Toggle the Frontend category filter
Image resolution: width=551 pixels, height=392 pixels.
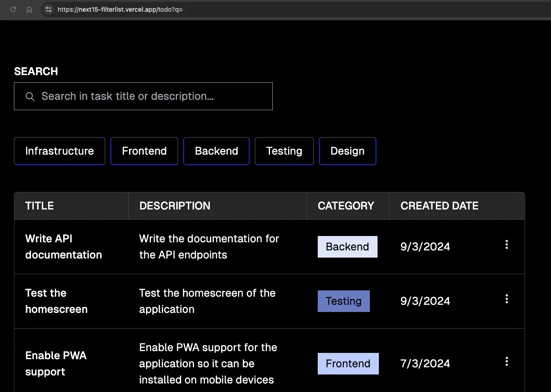tap(144, 151)
